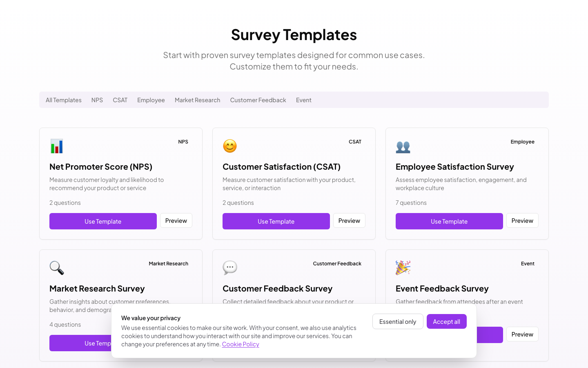Viewport: 588px width, 368px height.
Task: Choose Essential only cookies
Action: click(x=398, y=321)
